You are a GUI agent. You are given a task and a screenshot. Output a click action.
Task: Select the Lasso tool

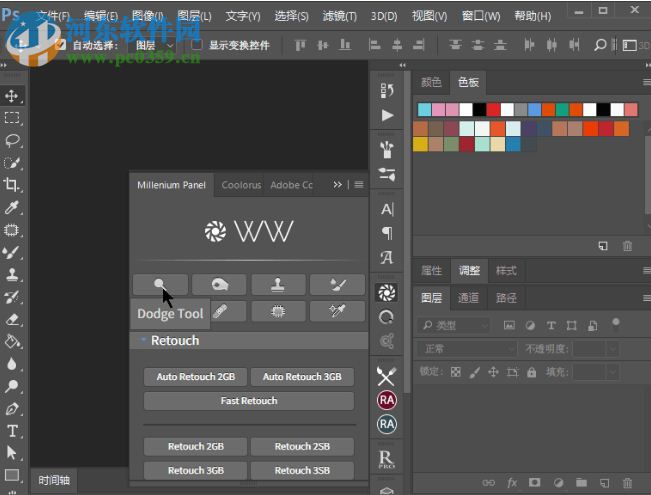[x=12, y=141]
